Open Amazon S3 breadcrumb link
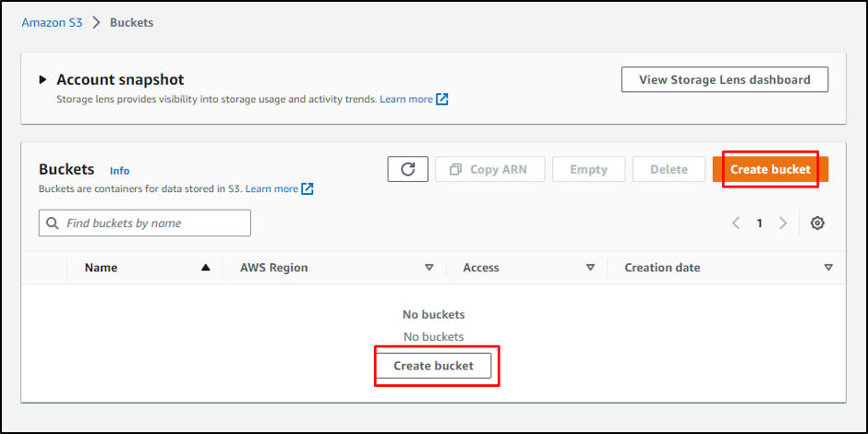Image resolution: width=868 pixels, height=434 pixels. pyautogui.click(x=52, y=22)
